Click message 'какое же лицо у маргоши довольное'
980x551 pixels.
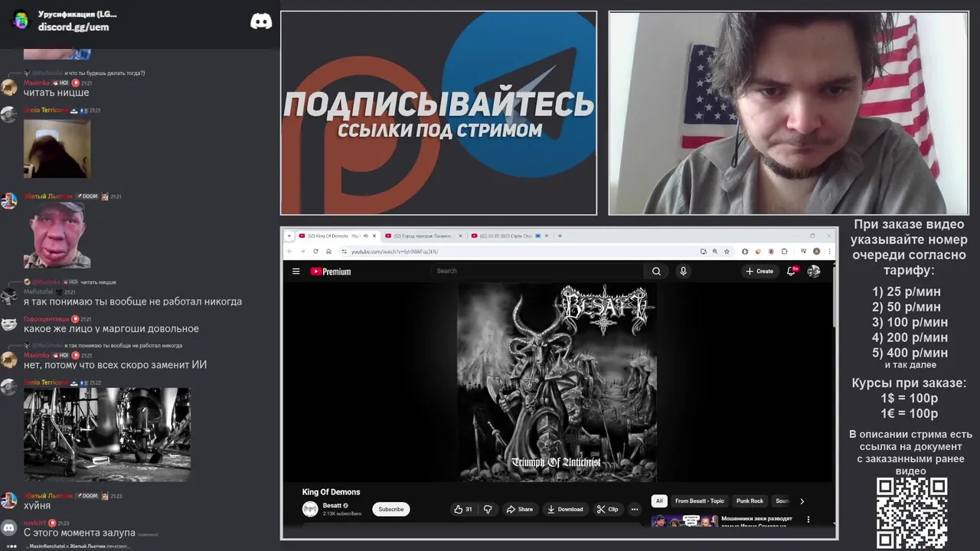tap(111, 328)
